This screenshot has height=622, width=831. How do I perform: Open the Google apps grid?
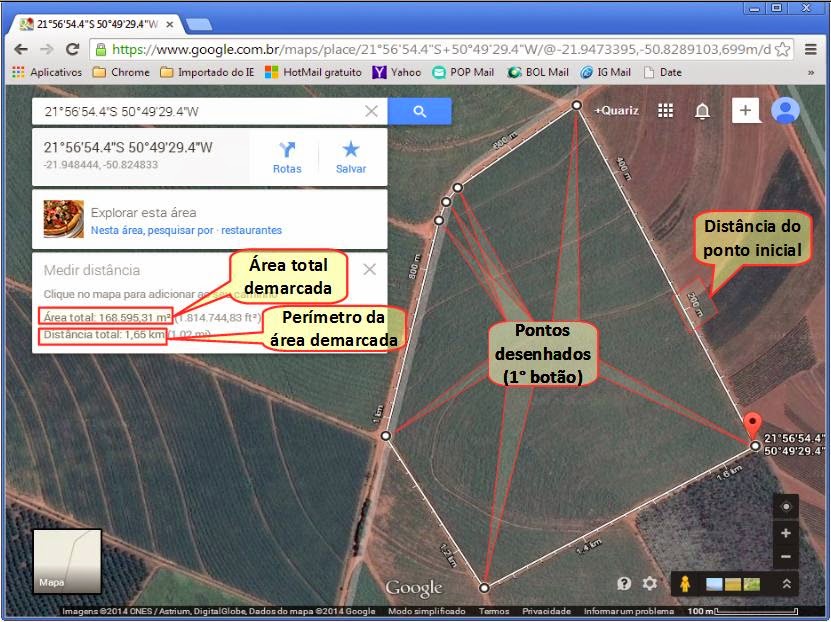666,110
